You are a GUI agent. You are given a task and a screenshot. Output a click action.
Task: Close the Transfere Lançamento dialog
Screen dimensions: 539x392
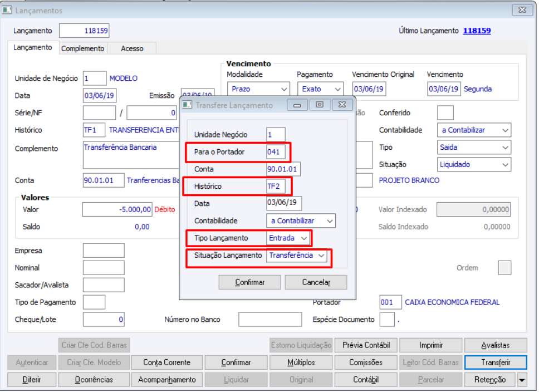[x=342, y=105]
